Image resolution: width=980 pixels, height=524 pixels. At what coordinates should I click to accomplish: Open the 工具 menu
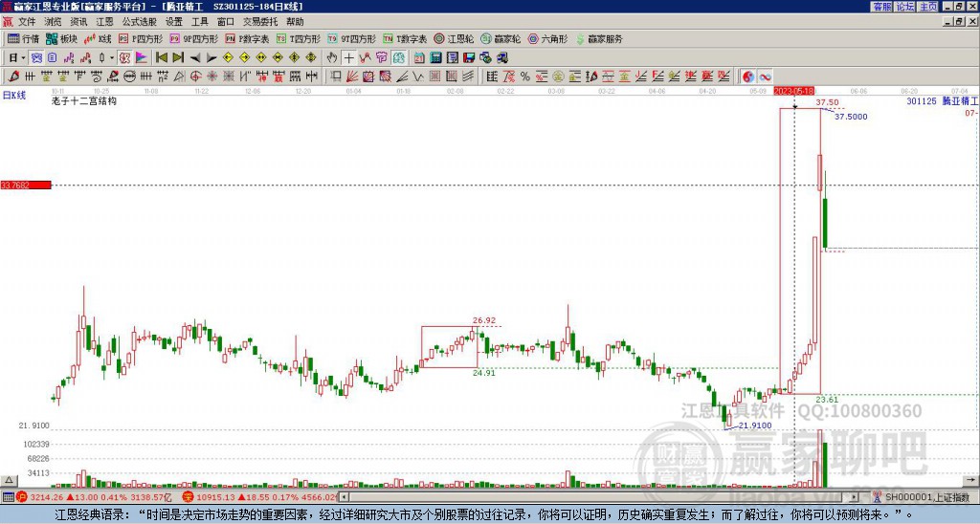tap(199, 22)
